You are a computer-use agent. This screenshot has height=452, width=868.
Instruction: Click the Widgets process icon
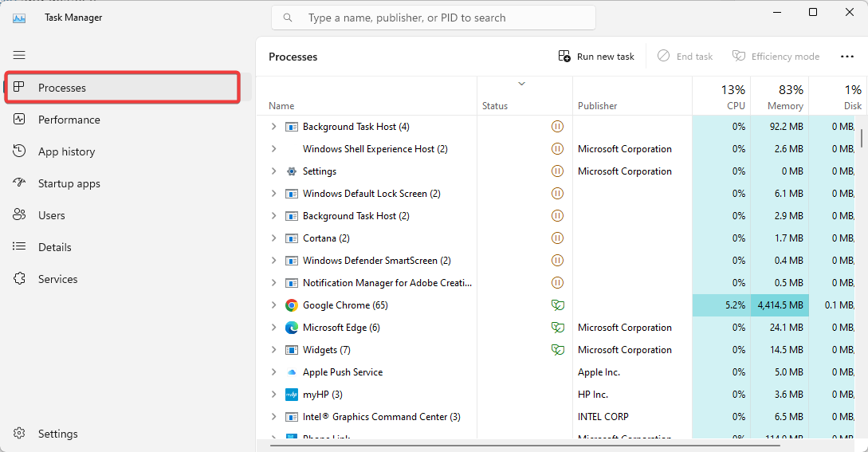[292, 350]
